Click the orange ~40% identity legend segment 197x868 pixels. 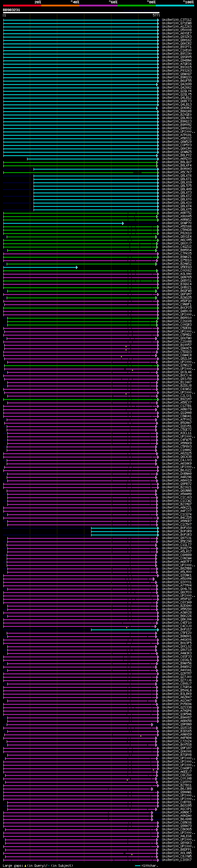(60, 6)
